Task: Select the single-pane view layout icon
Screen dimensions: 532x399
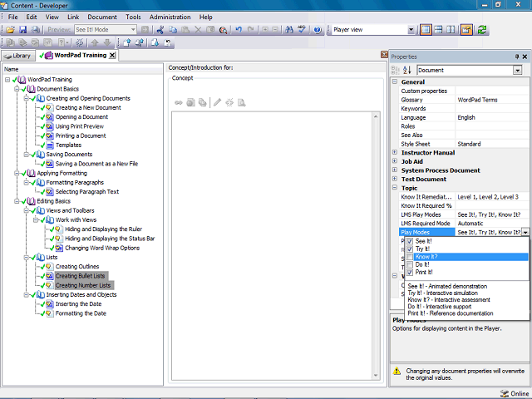Action: click(426, 30)
